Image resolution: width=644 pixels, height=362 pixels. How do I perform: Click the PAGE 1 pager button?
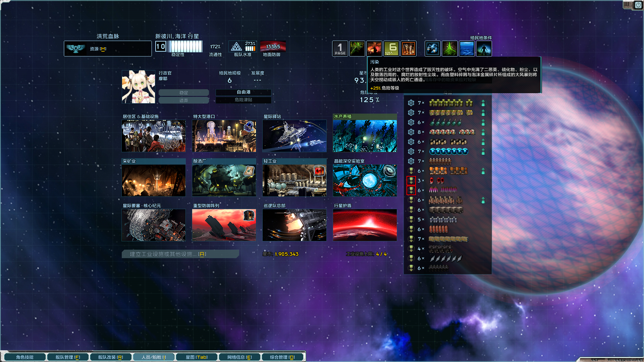[x=340, y=49]
